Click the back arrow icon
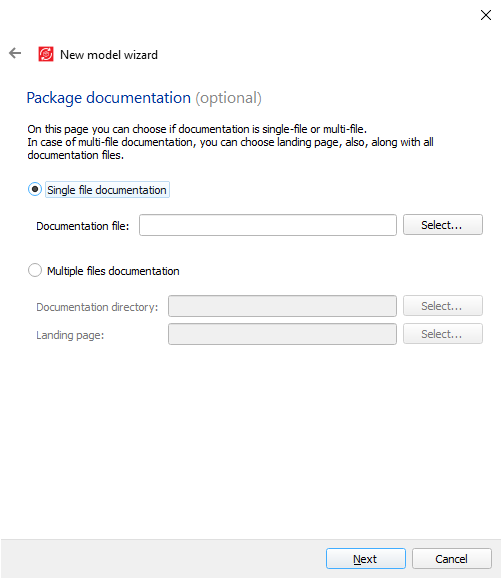 [15, 53]
